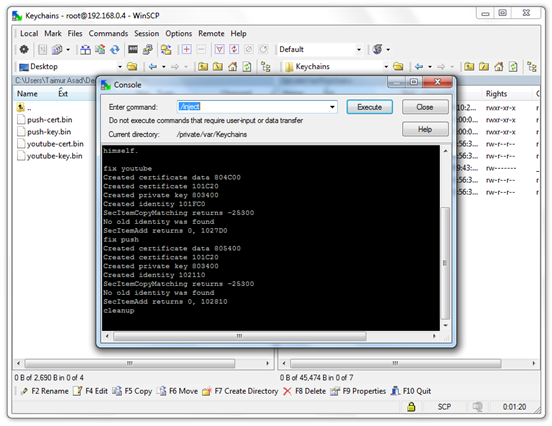552x426 pixels.
Task: Refresh remote directory icon
Action: tap(513, 66)
